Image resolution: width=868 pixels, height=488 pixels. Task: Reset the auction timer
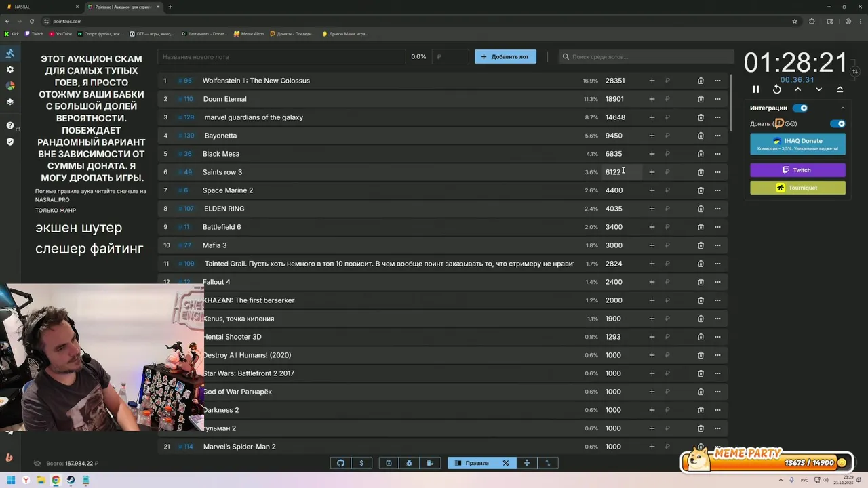click(777, 89)
